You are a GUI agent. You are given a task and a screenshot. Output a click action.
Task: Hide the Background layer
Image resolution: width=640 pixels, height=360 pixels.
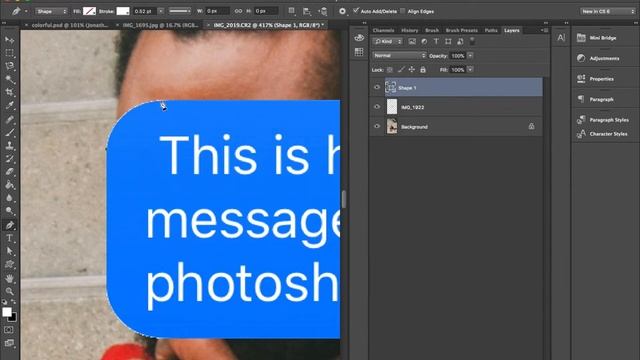pos(377,127)
